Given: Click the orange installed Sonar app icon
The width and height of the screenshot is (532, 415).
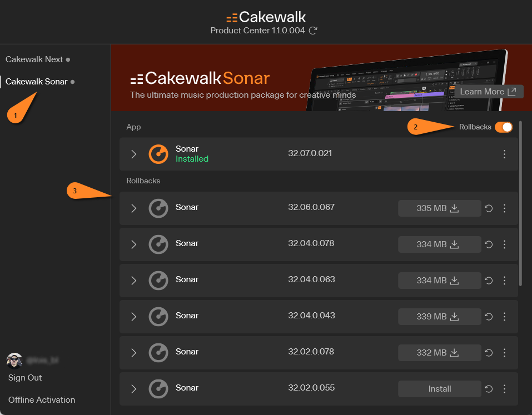Looking at the screenshot, I should (x=158, y=154).
